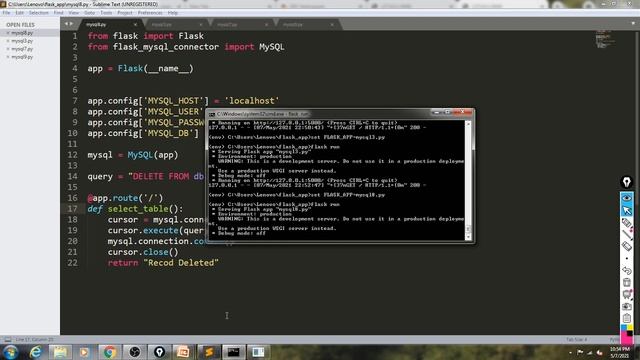This screenshot has width=640, height=360.
Task: Select mysql3.py in Open Files sidebar
Action: (22, 41)
